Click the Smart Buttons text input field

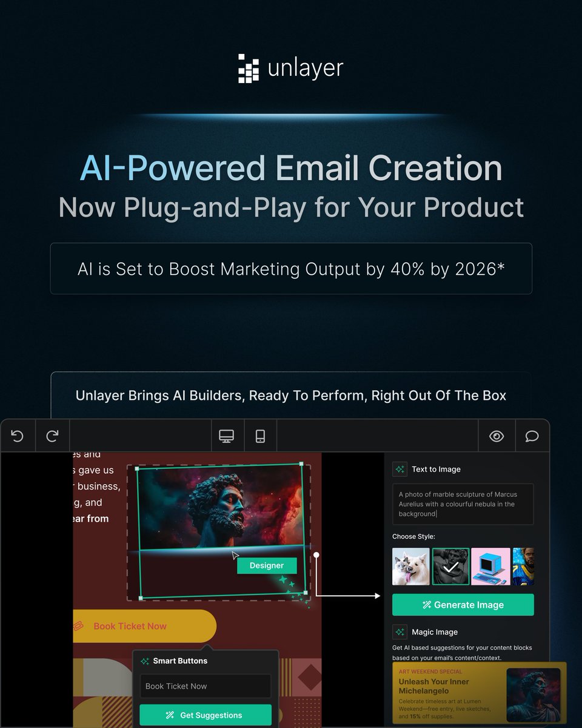pos(206,686)
